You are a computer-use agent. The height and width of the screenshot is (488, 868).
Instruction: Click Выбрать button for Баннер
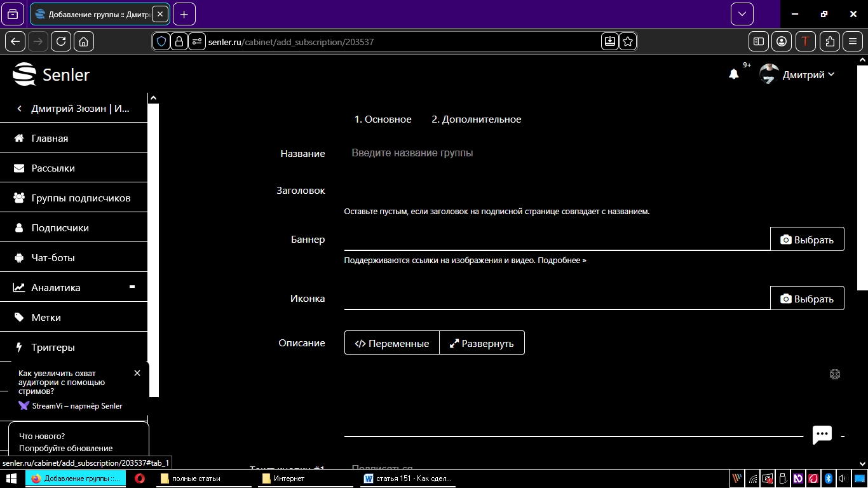click(807, 240)
